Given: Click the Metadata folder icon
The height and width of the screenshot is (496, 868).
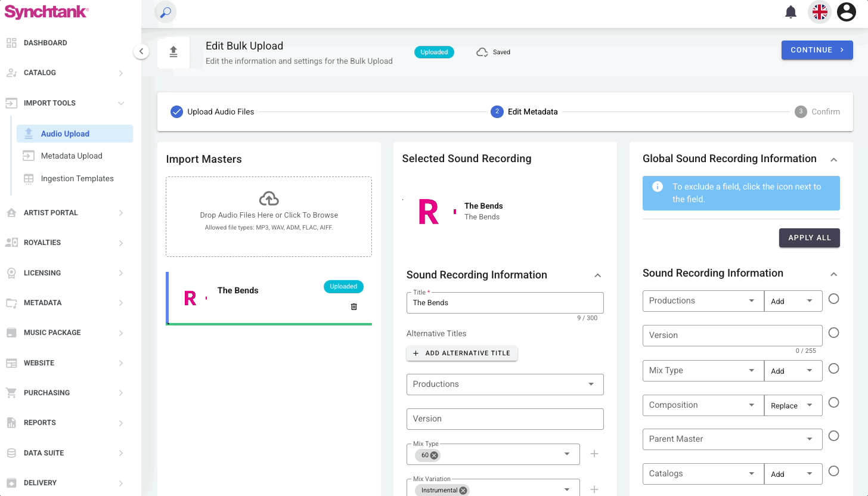Looking at the screenshot, I should [x=11, y=303].
